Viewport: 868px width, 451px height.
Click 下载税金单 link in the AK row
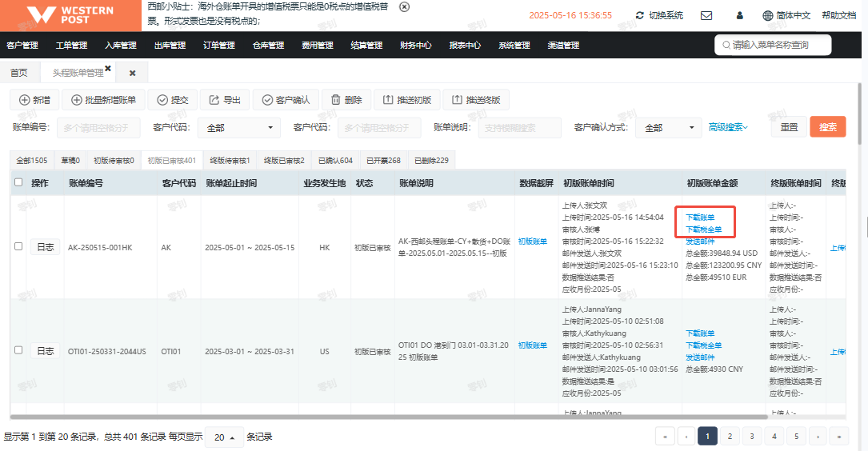tap(703, 229)
